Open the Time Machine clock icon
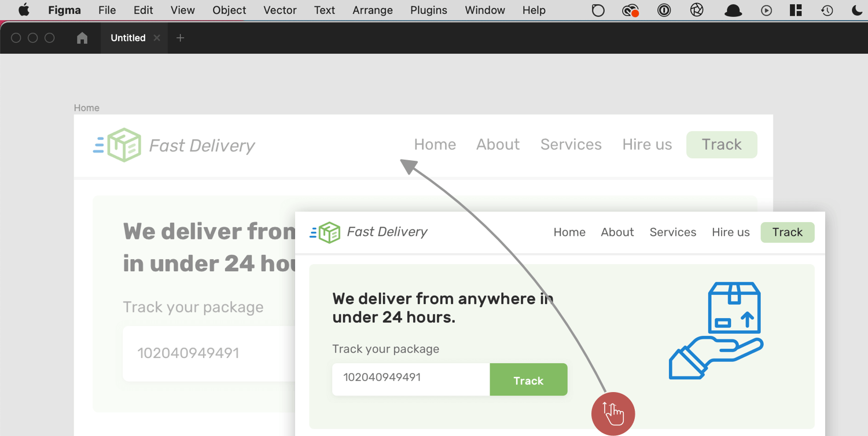The width and height of the screenshot is (868, 436). pyautogui.click(x=827, y=10)
